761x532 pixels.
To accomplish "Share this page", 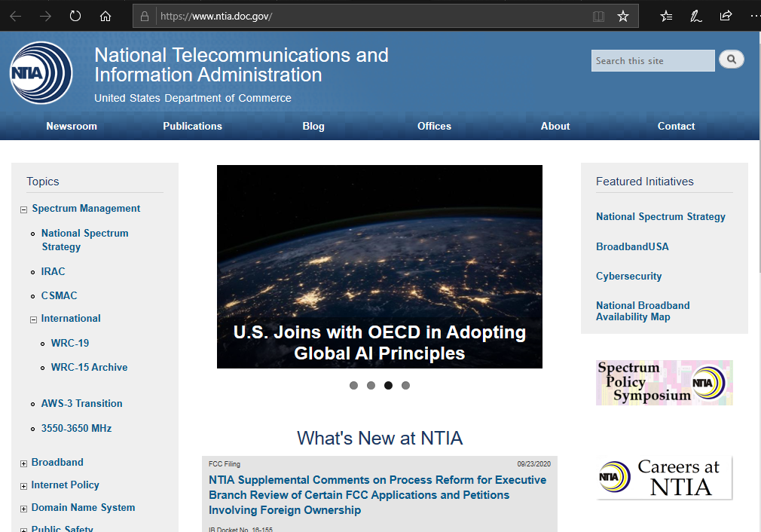I will (726, 17).
